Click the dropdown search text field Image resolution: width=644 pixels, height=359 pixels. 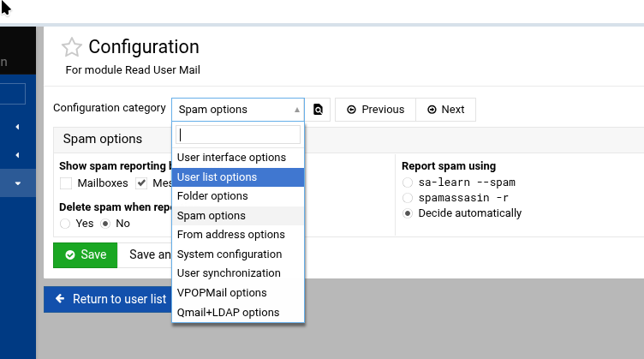(238, 135)
